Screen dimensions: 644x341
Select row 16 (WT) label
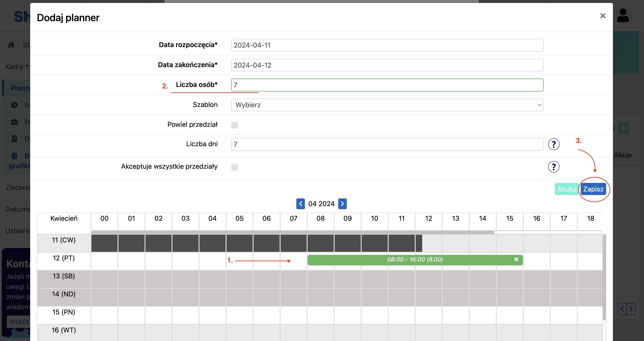point(64,330)
